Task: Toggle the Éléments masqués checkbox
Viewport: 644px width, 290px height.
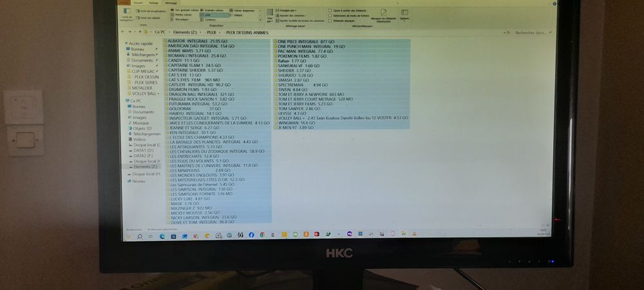Action: click(x=330, y=20)
